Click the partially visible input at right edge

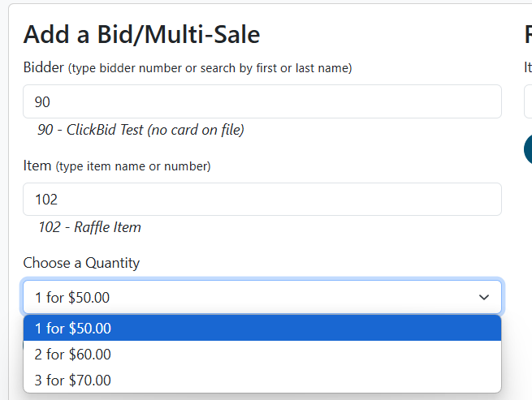click(x=528, y=102)
